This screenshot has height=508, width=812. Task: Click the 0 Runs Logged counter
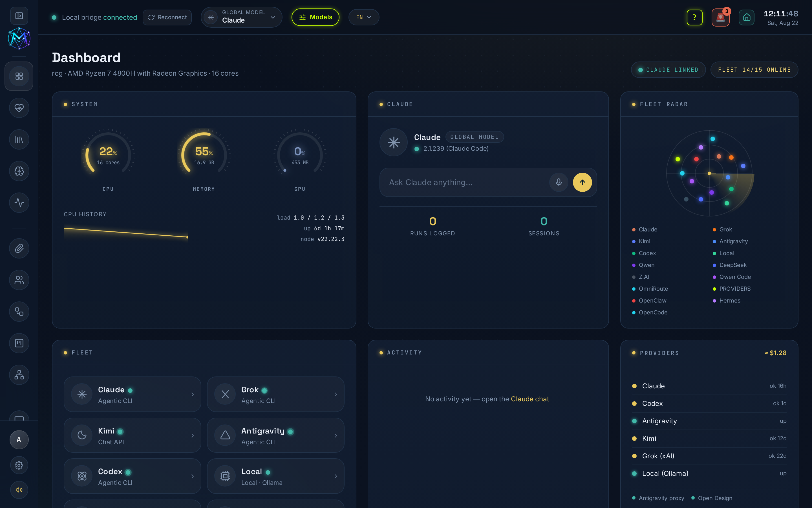pos(433,226)
